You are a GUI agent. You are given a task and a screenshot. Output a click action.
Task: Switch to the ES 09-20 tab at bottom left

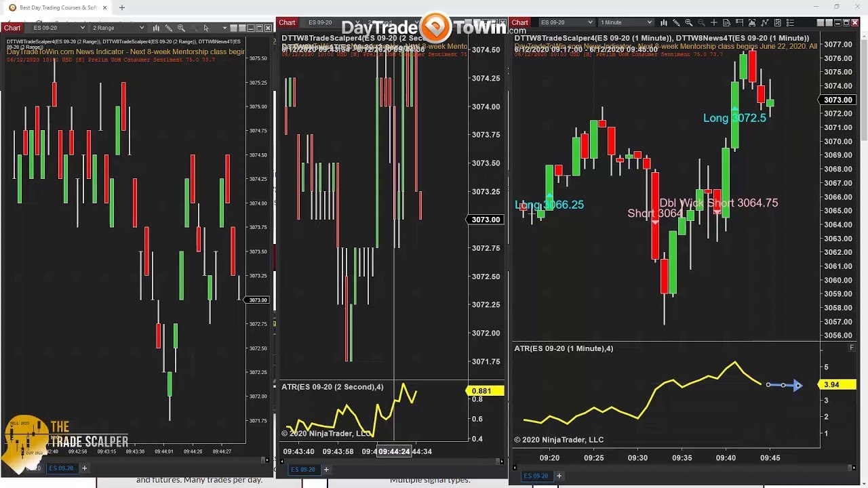point(61,468)
